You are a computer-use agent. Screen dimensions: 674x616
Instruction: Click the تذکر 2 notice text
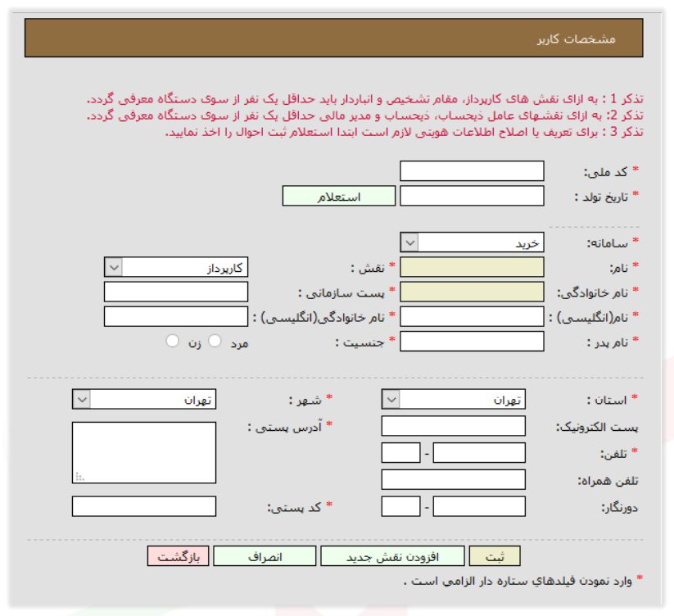[365, 115]
